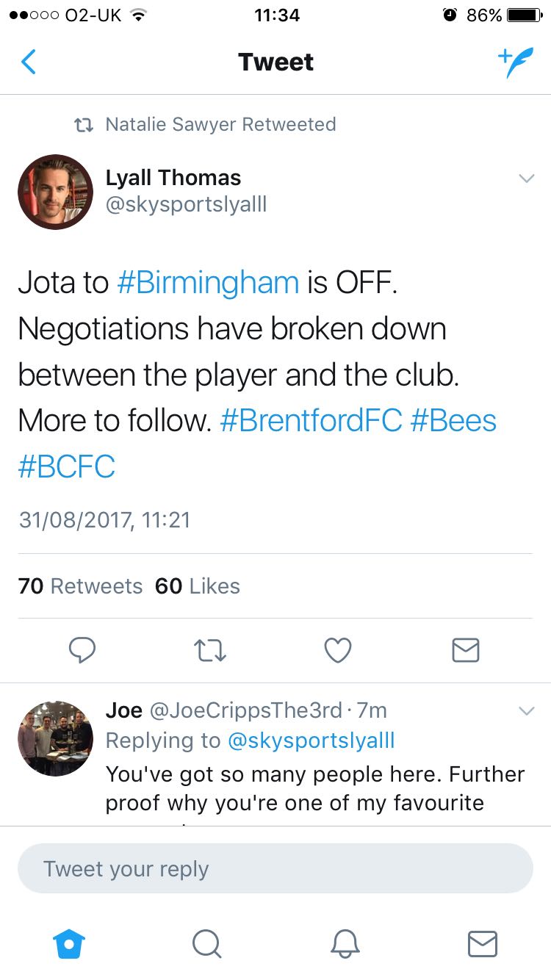Open the #Birmingham hashtag

[x=208, y=283]
